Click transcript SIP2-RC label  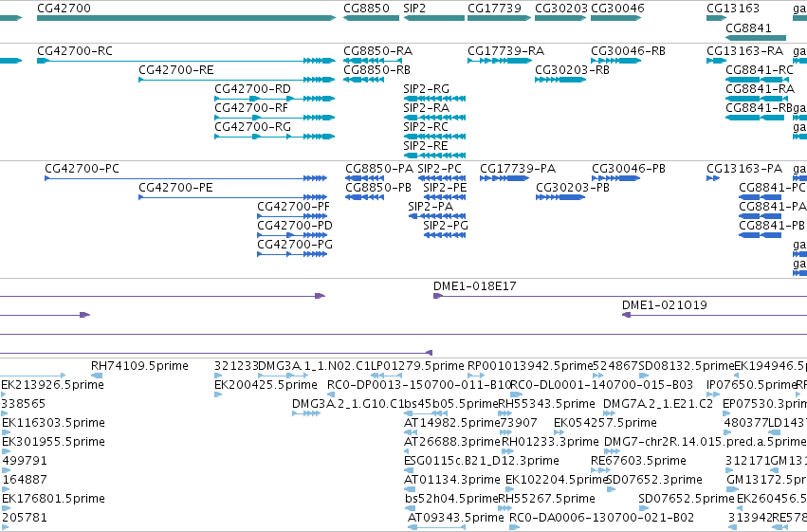click(x=426, y=127)
